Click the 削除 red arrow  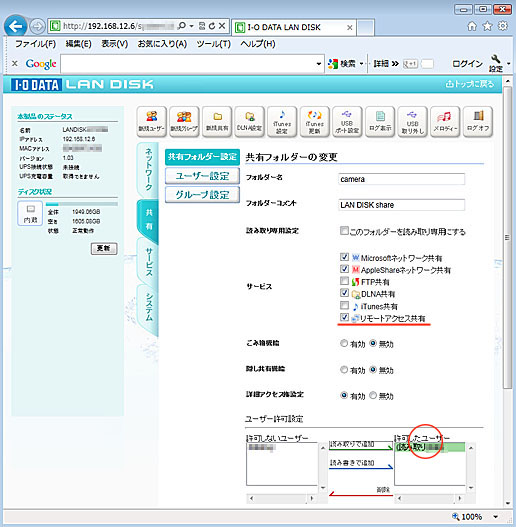click(x=361, y=492)
